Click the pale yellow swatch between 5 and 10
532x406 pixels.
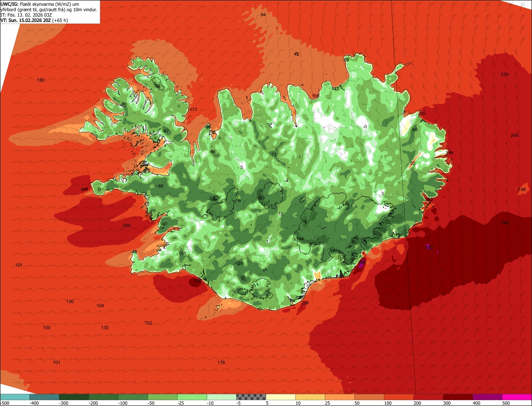281,397
